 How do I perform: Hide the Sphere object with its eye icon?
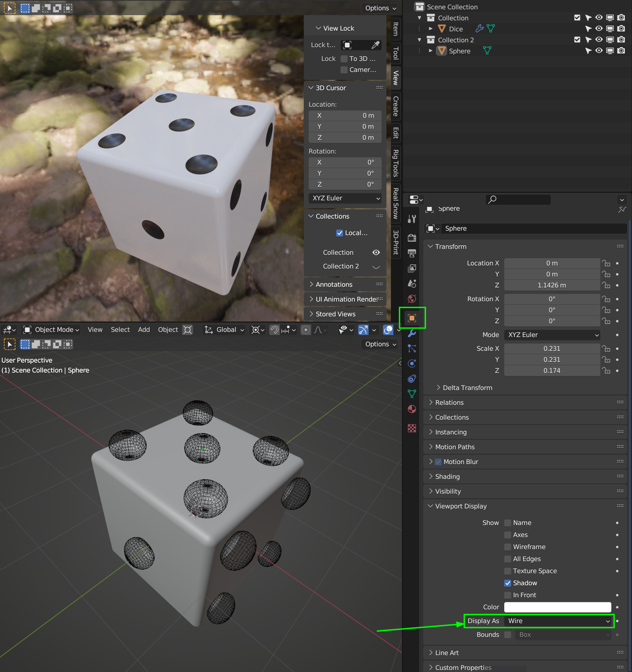[598, 50]
